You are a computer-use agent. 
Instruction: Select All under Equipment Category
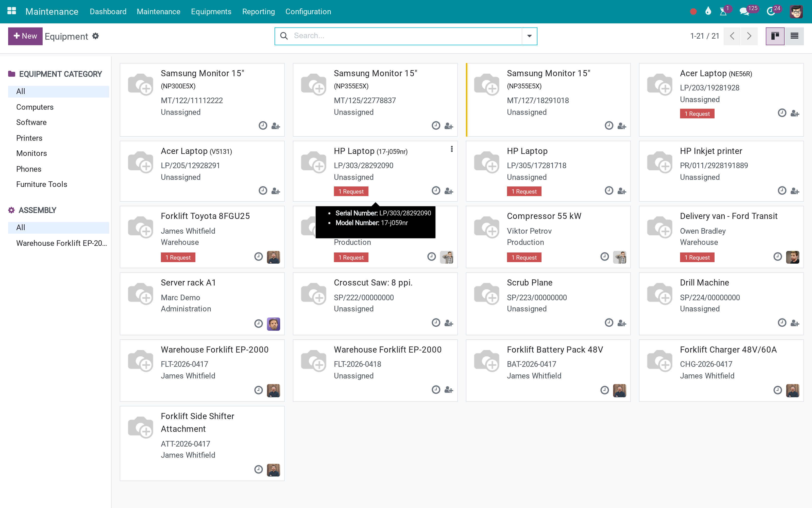[x=58, y=91]
